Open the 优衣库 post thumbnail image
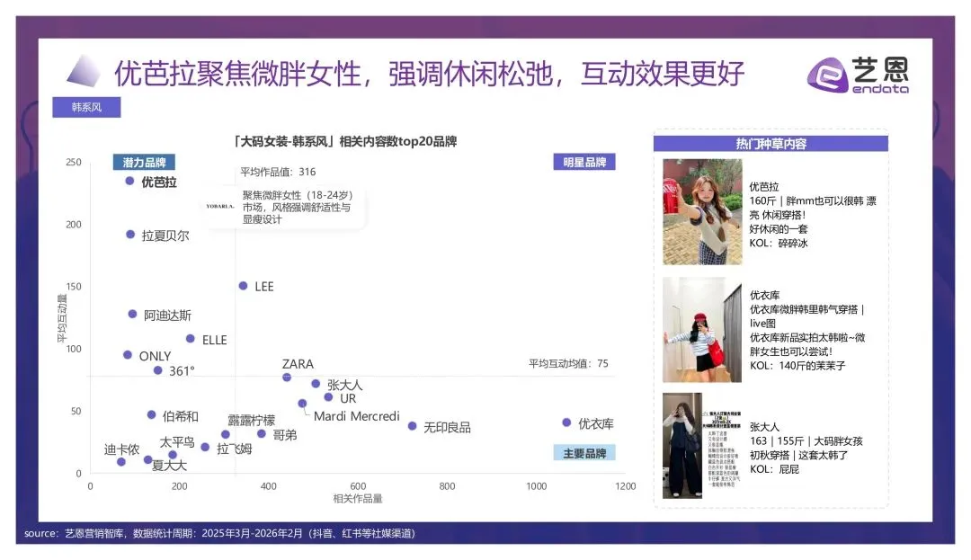This screenshot has width=971, height=560. (702, 330)
